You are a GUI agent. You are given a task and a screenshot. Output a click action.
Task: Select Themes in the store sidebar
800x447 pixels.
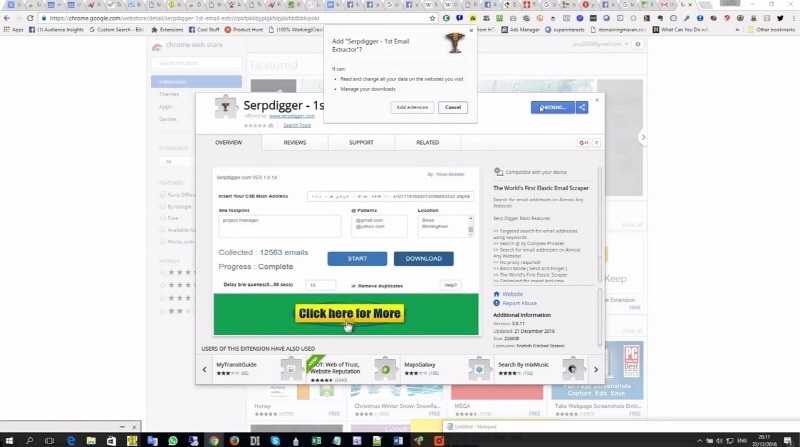pos(169,94)
